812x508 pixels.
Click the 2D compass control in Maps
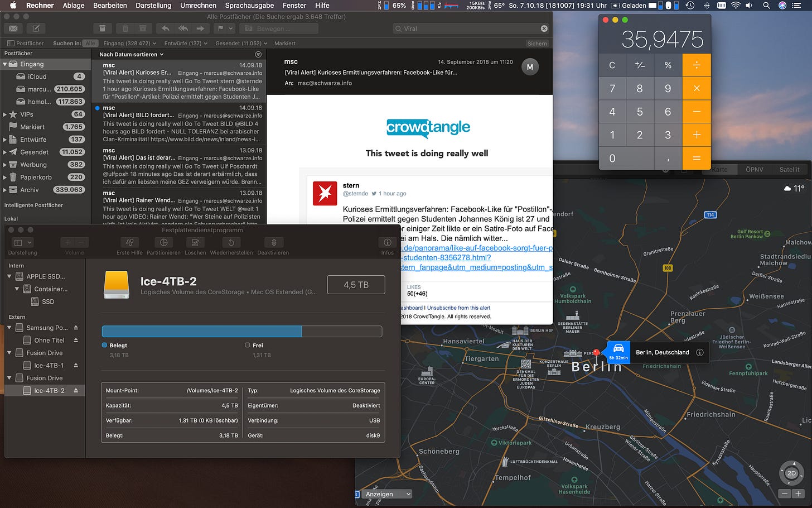click(x=791, y=473)
